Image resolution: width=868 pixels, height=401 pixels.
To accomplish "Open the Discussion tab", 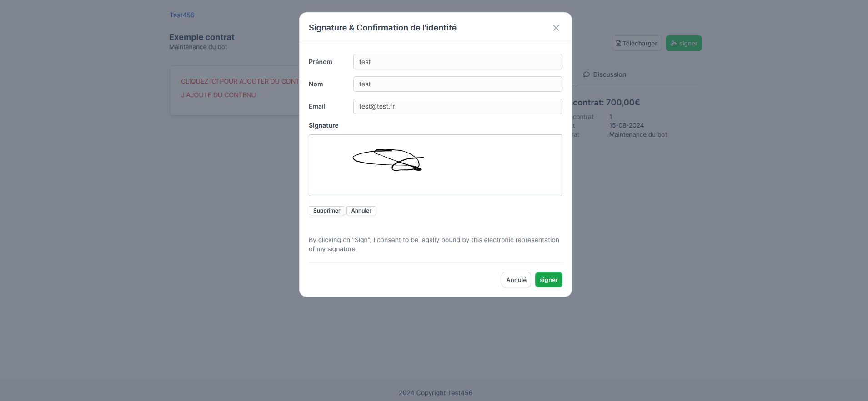I will click(x=605, y=74).
